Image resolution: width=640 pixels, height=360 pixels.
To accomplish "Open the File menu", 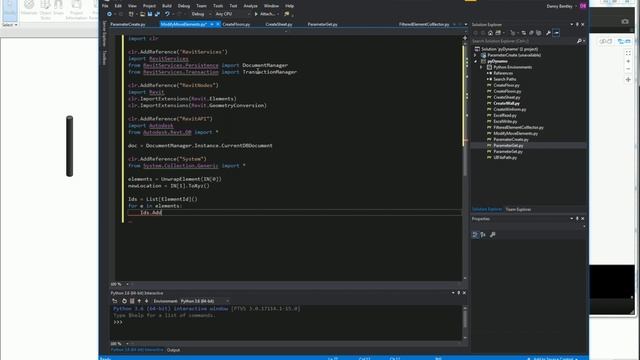I will tap(105, 6).
